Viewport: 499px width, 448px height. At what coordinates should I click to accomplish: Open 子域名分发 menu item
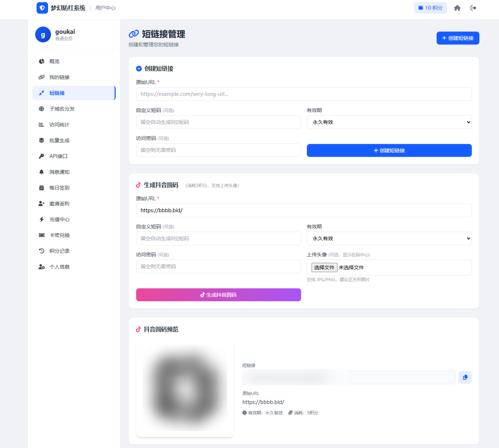point(74,109)
